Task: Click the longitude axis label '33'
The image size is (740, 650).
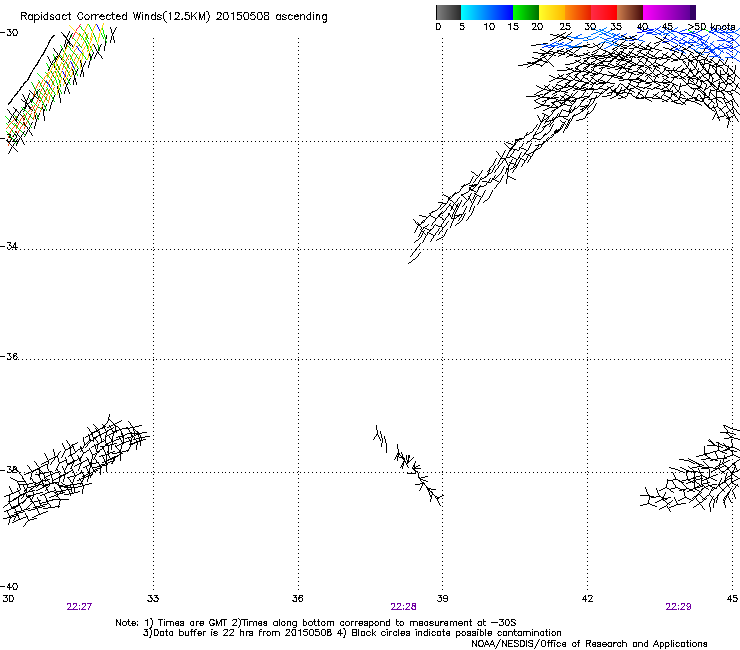Action: [153, 599]
